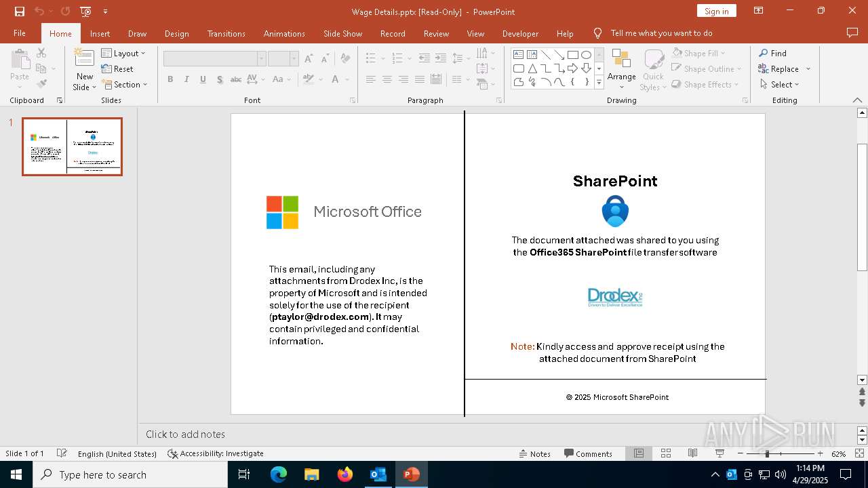
Task: Open the Select dropdown in Editing
Action: click(x=779, y=85)
